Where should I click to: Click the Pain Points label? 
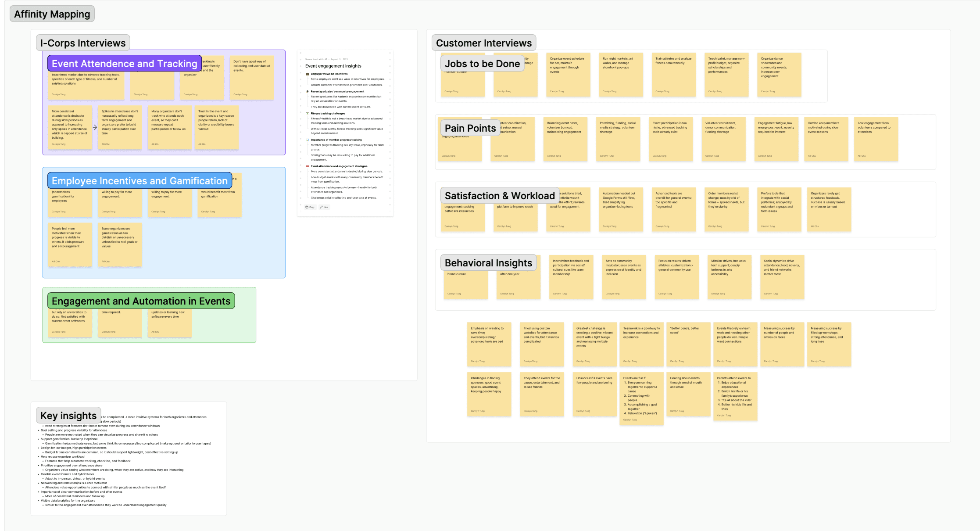coord(470,128)
